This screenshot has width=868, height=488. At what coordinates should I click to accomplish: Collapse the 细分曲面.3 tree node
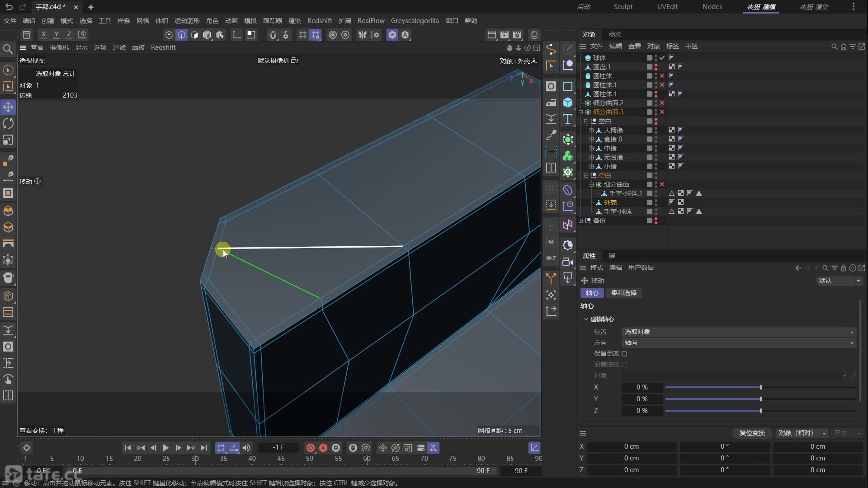click(x=581, y=112)
